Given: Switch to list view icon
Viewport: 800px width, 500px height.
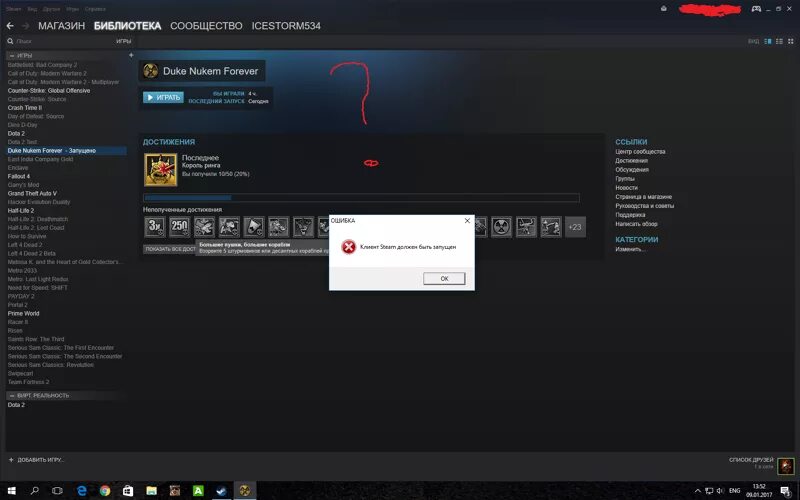Looking at the screenshot, I should coord(779,41).
